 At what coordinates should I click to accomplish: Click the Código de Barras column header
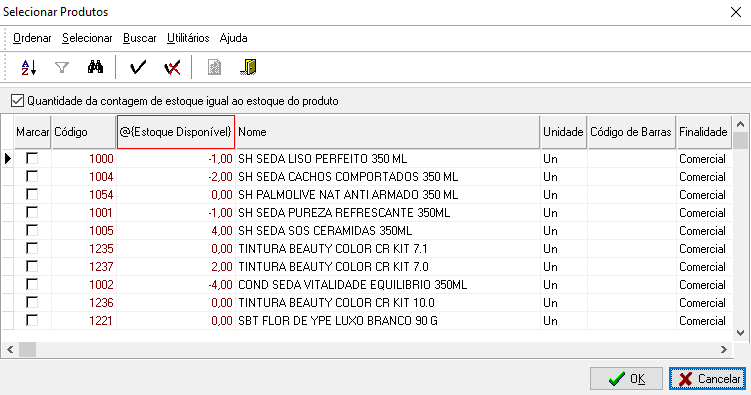click(631, 132)
